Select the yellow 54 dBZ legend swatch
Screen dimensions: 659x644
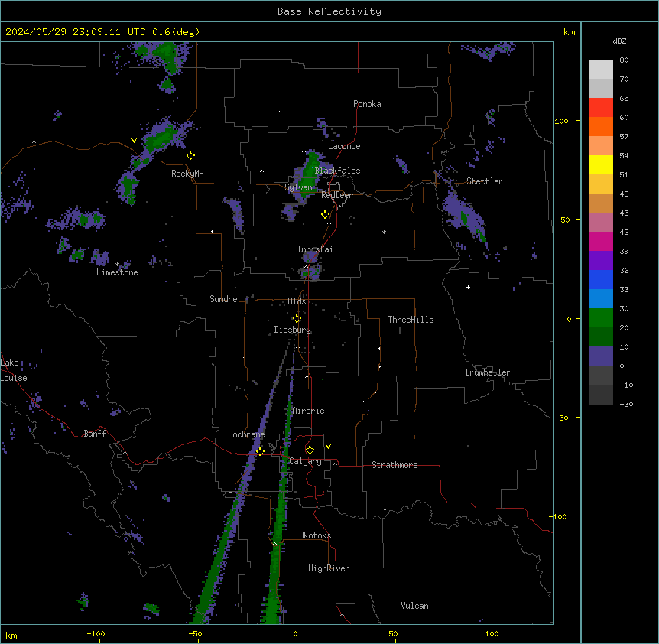tap(601, 164)
